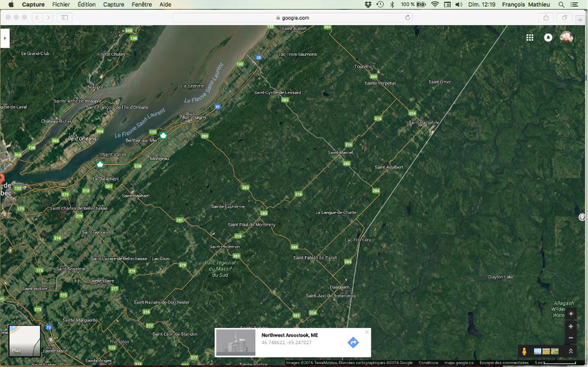
Task: Click Safari's share button
Action: (x=546, y=18)
